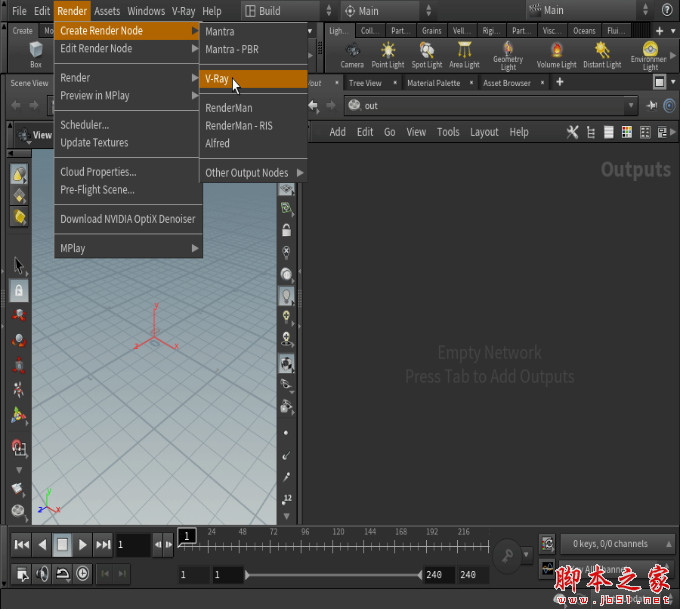Open the Oceans shelf tab
The width and height of the screenshot is (681, 611).
(x=584, y=31)
